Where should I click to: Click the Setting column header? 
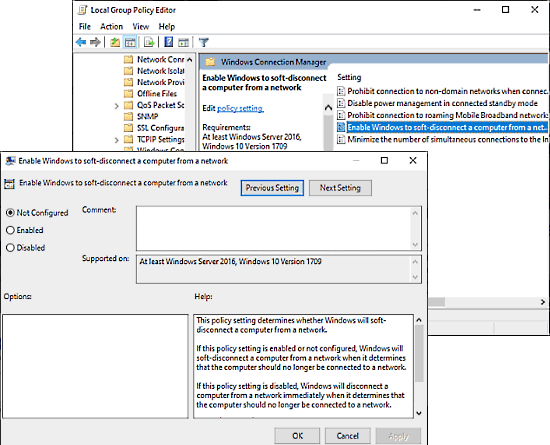pos(349,77)
